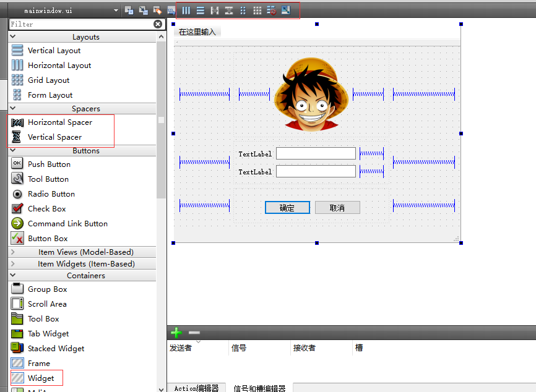Viewport: 536px width, 392px height.
Task: Sort by 槽 column header
Action: pyautogui.click(x=359, y=347)
